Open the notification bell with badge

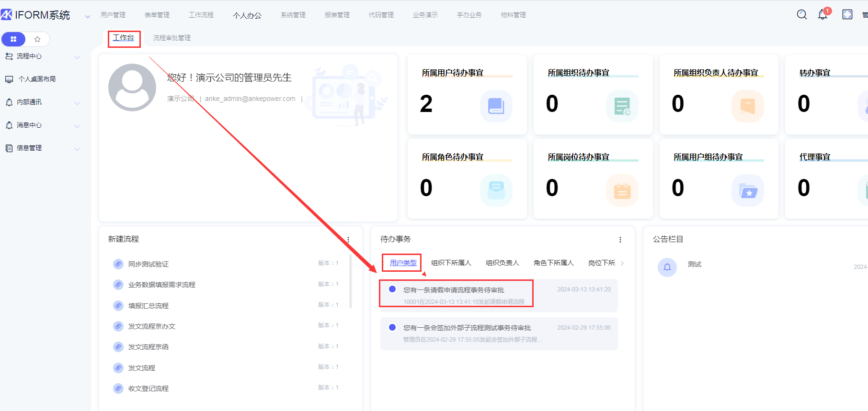[822, 14]
